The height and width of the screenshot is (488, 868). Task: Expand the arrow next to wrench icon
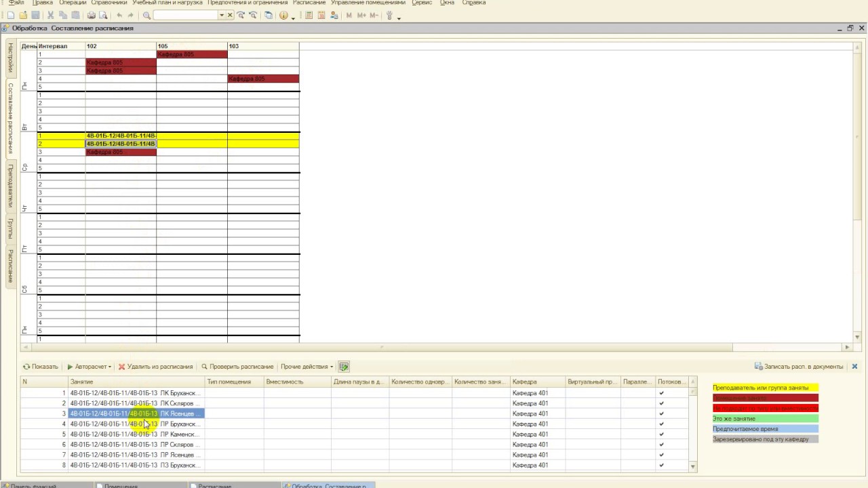coord(399,18)
